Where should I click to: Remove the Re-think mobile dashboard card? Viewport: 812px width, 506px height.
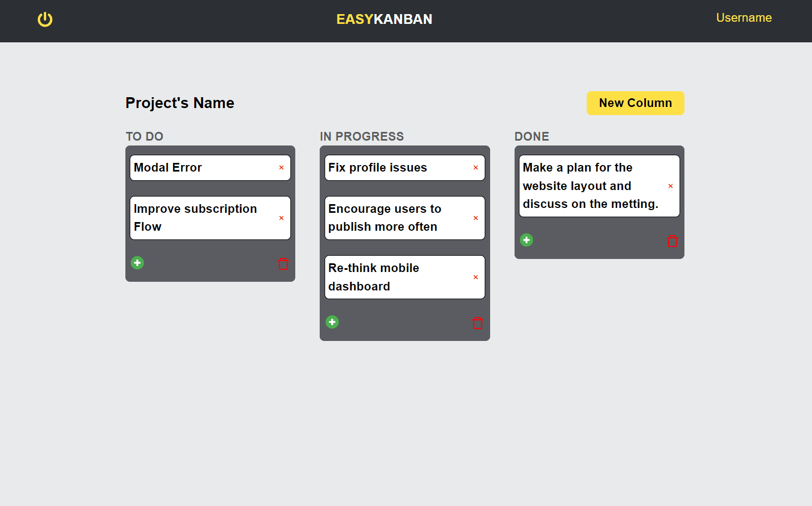point(475,277)
